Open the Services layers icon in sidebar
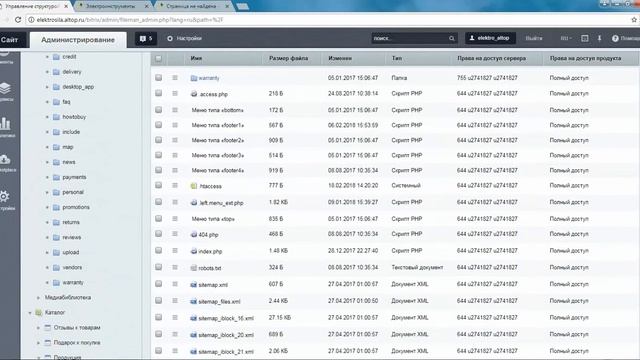The width and height of the screenshot is (640, 360). [5, 88]
